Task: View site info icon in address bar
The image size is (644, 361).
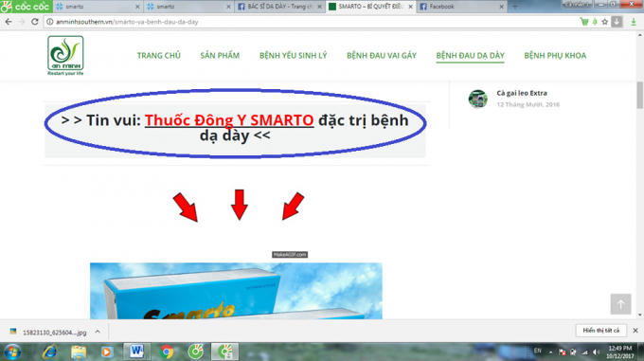Action: pos(49,22)
